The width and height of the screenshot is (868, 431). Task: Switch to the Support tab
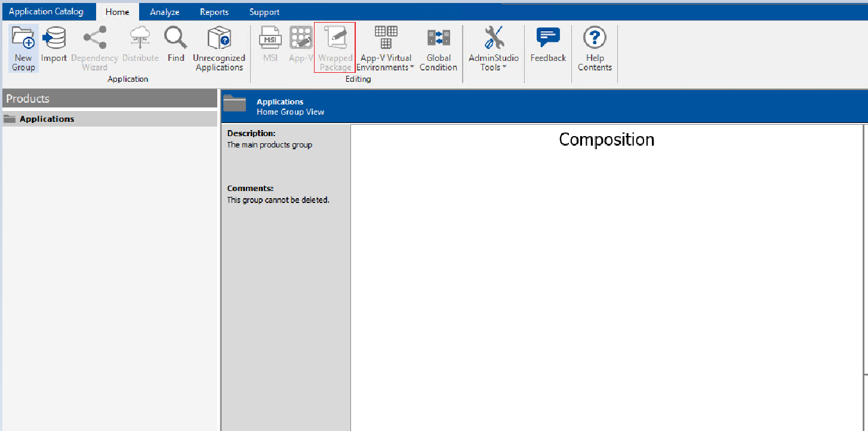pos(264,12)
